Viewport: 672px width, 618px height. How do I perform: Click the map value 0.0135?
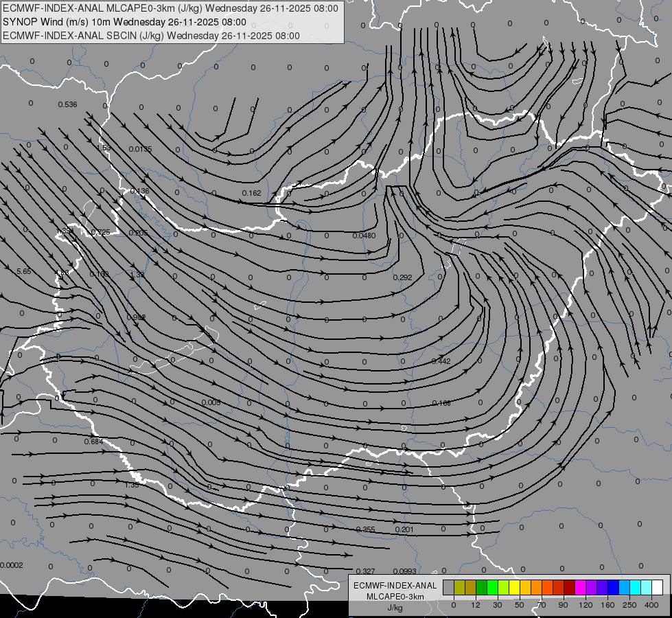coord(140,149)
